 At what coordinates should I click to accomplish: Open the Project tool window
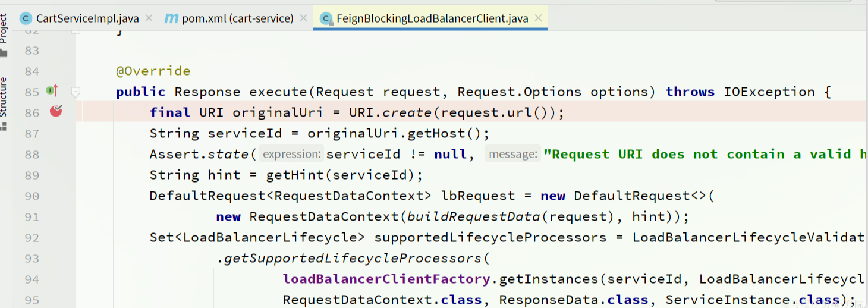(4, 30)
